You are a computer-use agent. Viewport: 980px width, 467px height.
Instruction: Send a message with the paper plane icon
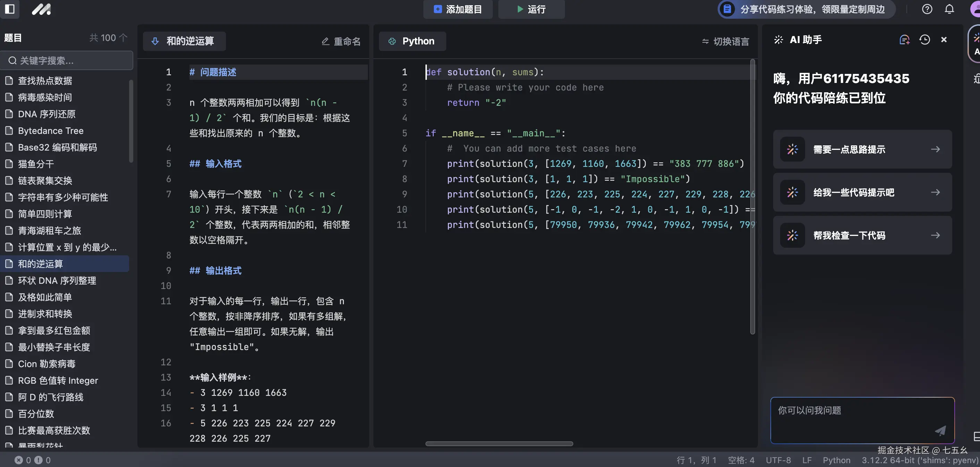point(940,431)
